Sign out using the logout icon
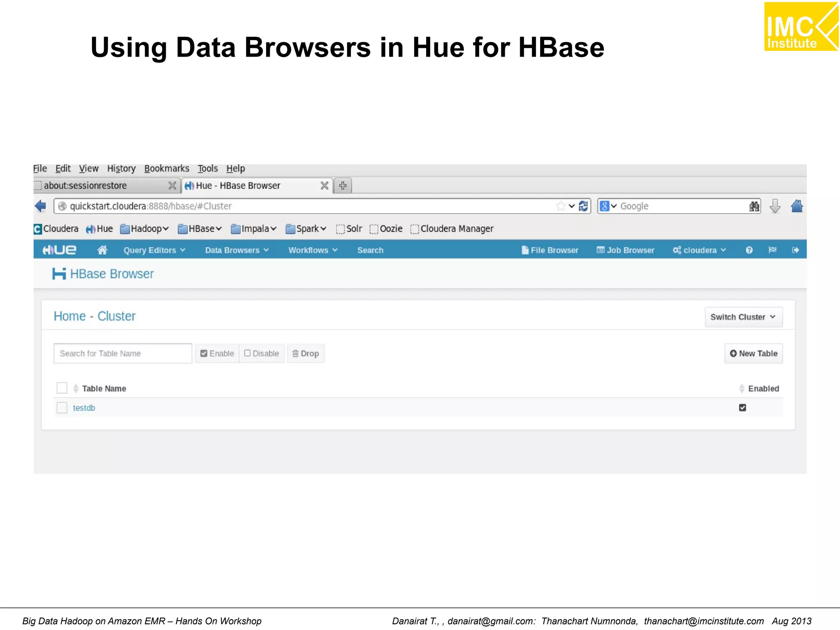 click(795, 250)
